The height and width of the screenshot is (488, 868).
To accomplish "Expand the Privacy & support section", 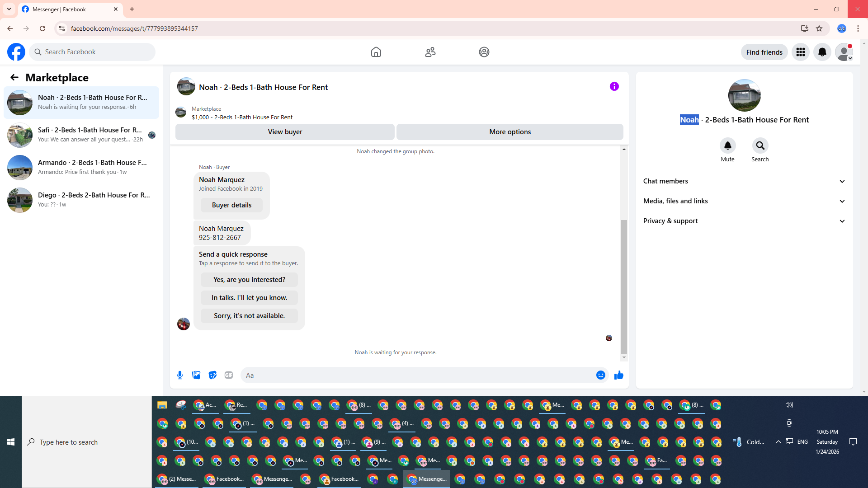I will [744, 221].
